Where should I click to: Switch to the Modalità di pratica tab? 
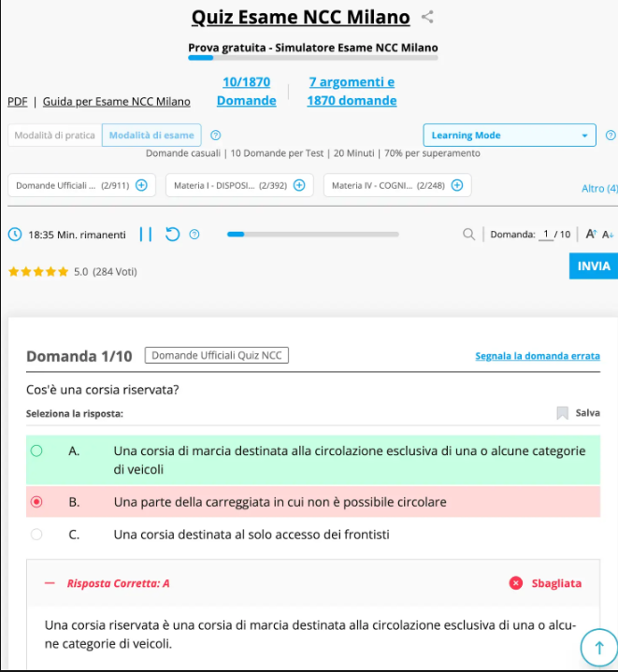pyautogui.click(x=55, y=136)
